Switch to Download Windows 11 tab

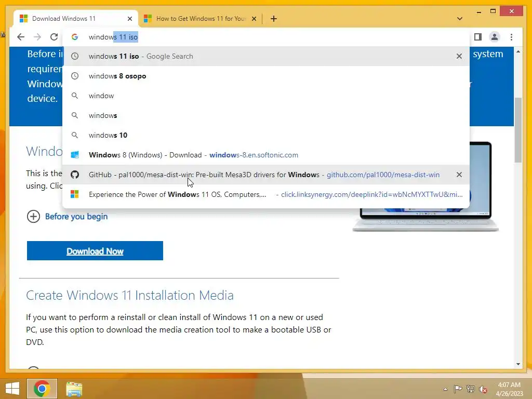[76, 19]
